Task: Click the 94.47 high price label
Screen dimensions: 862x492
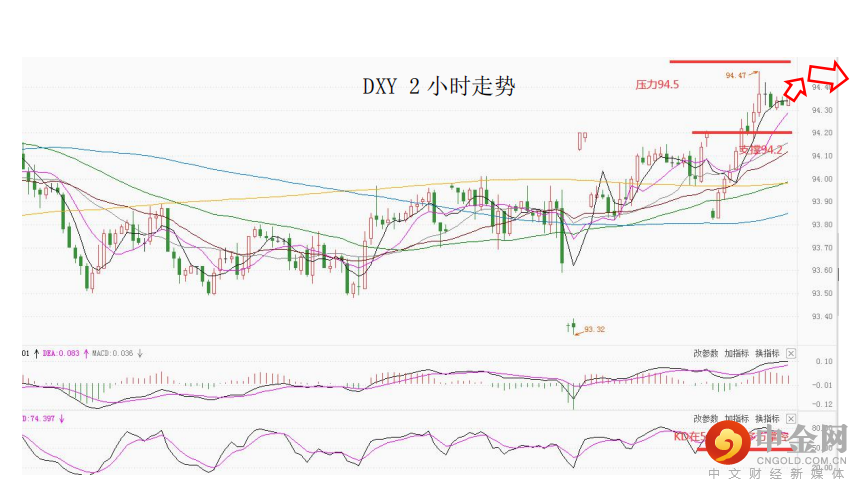Action: coord(736,75)
